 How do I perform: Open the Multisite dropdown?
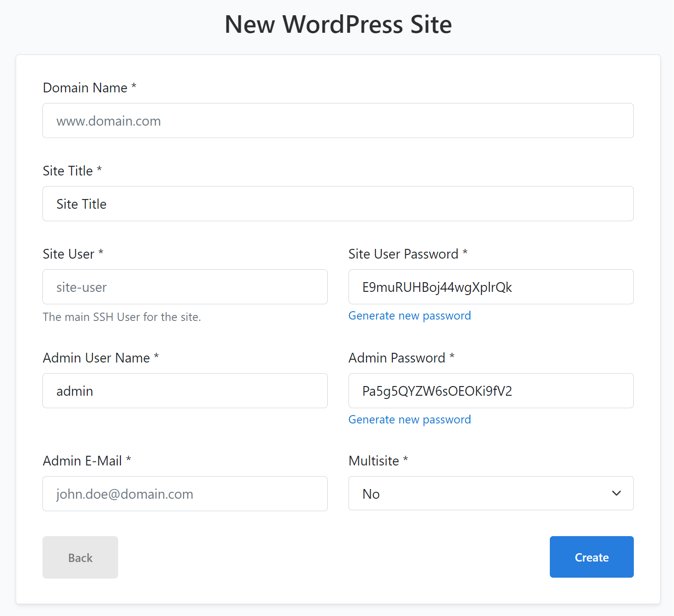(491, 493)
